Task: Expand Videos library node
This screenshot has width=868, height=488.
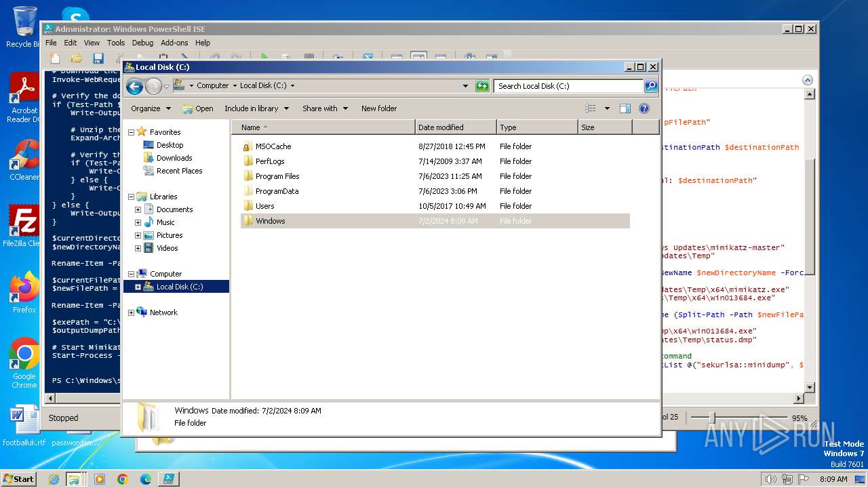Action: (138, 248)
